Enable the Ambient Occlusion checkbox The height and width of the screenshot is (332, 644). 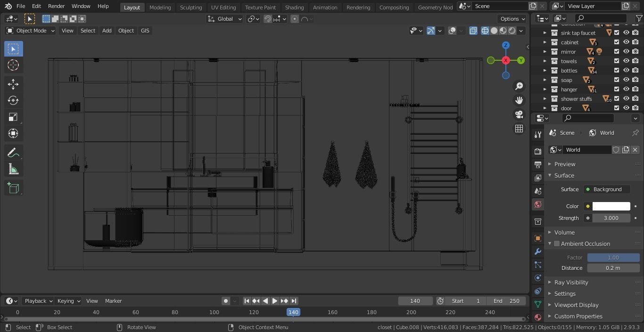tap(557, 244)
